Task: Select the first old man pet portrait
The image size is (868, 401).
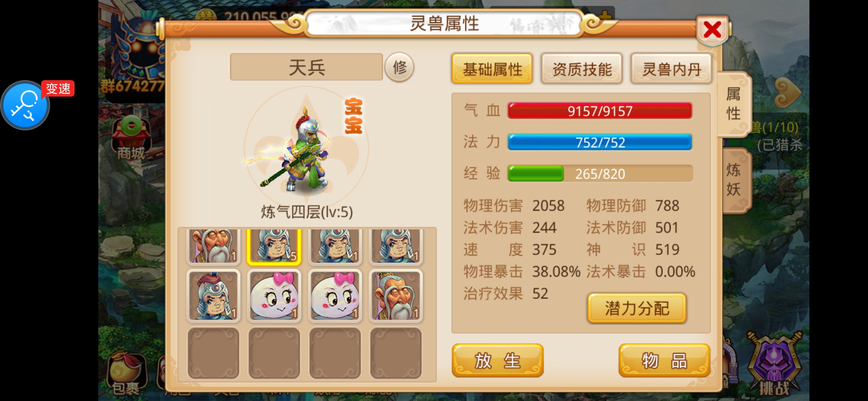Action: (213, 246)
